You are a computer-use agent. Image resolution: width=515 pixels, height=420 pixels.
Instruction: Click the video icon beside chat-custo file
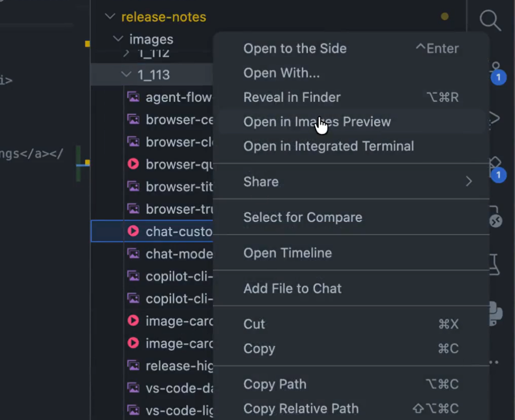pyautogui.click(x=133, y=232)
